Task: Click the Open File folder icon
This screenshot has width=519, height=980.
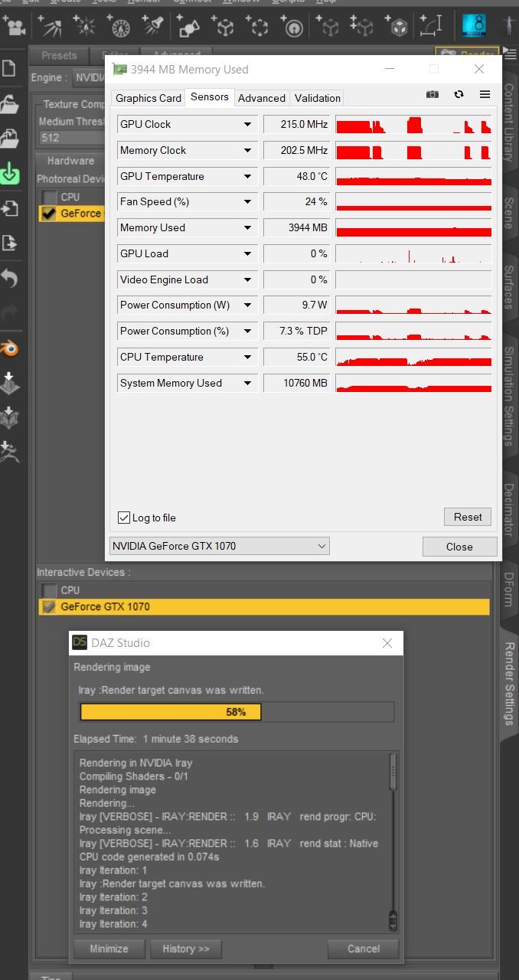Action: point(9,103)
